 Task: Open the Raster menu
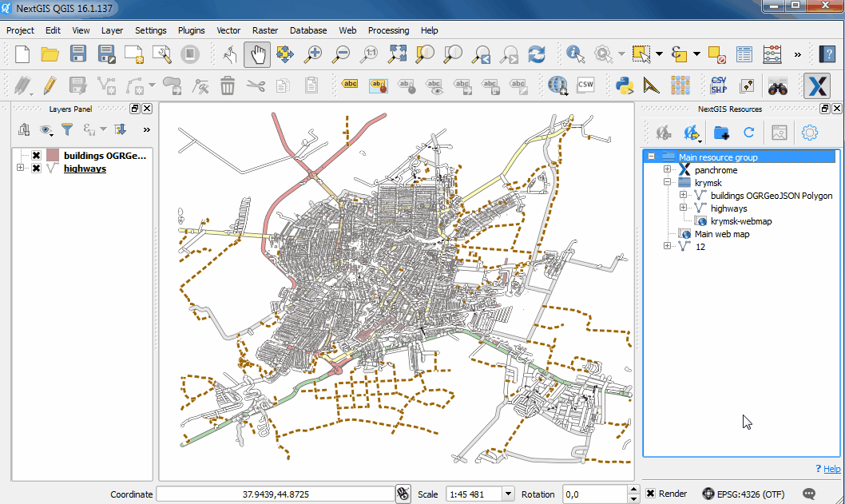point(264,30)
